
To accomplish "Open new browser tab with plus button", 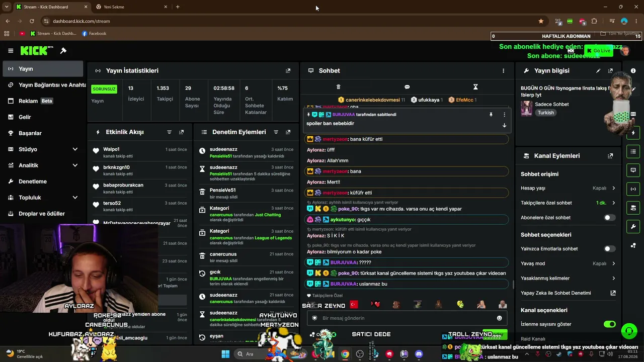I will click(178, 7).
